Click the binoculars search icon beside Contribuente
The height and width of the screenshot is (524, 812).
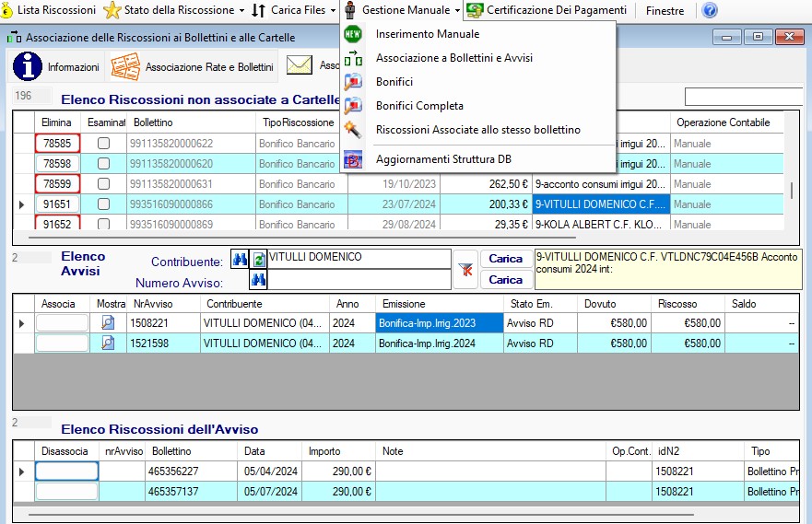(x=240, y=260)
